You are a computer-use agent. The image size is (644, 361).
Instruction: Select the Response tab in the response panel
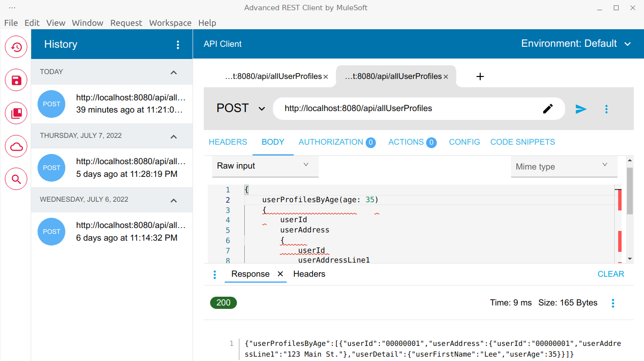[251, 274]
